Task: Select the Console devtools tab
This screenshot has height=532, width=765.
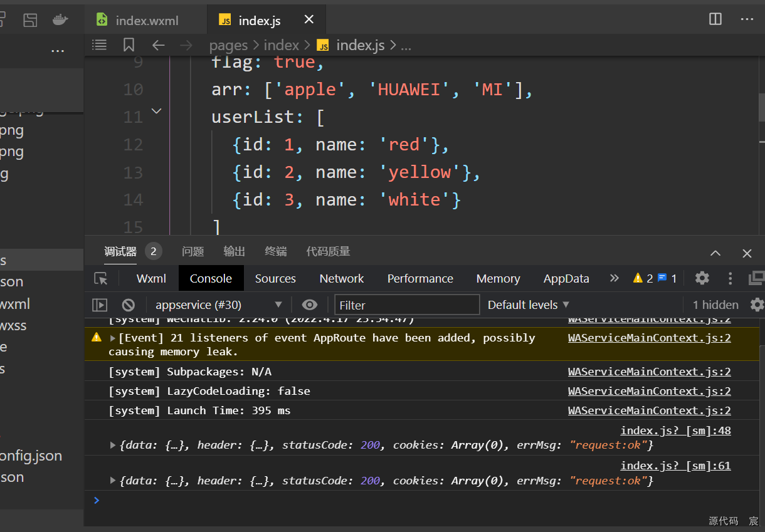Action: coord(211,278)
